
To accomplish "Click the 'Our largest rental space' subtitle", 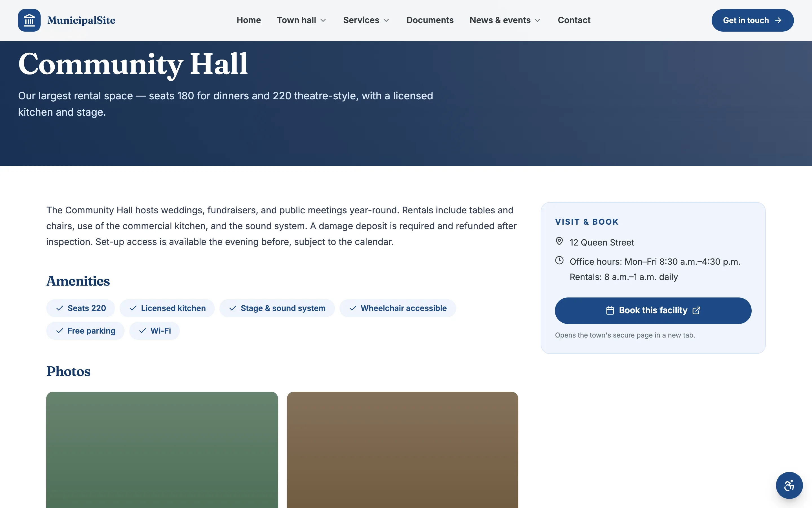I will click(226, 104).
